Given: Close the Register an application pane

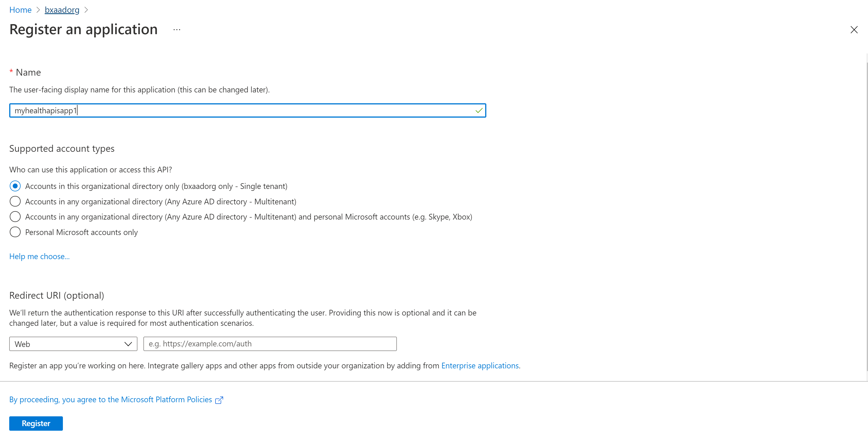Looking at the screenshot, I should pos(854,30).
